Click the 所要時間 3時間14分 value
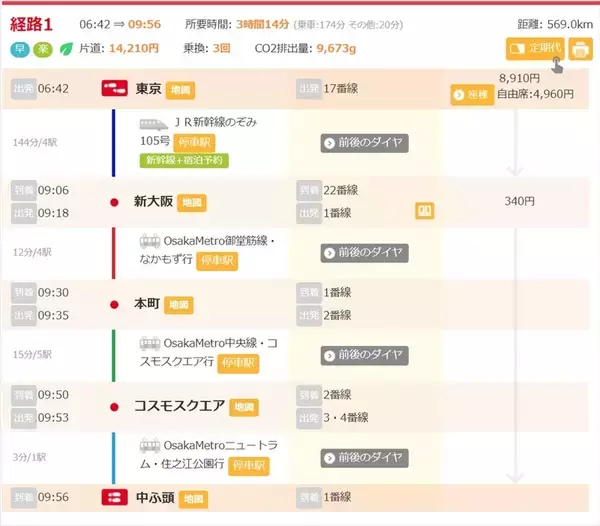This screenshot has width=600, height=526. pos(262,24)
